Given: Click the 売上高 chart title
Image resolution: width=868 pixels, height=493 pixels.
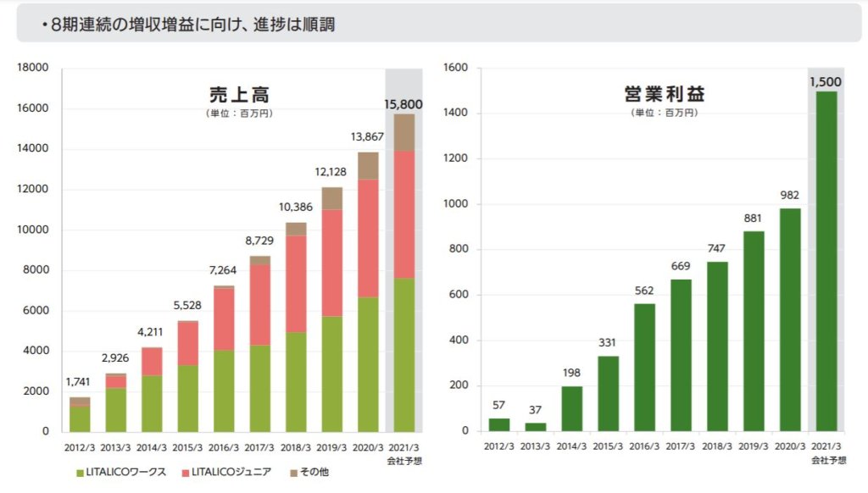Looking at the screenshot, I should pos(239,95).
